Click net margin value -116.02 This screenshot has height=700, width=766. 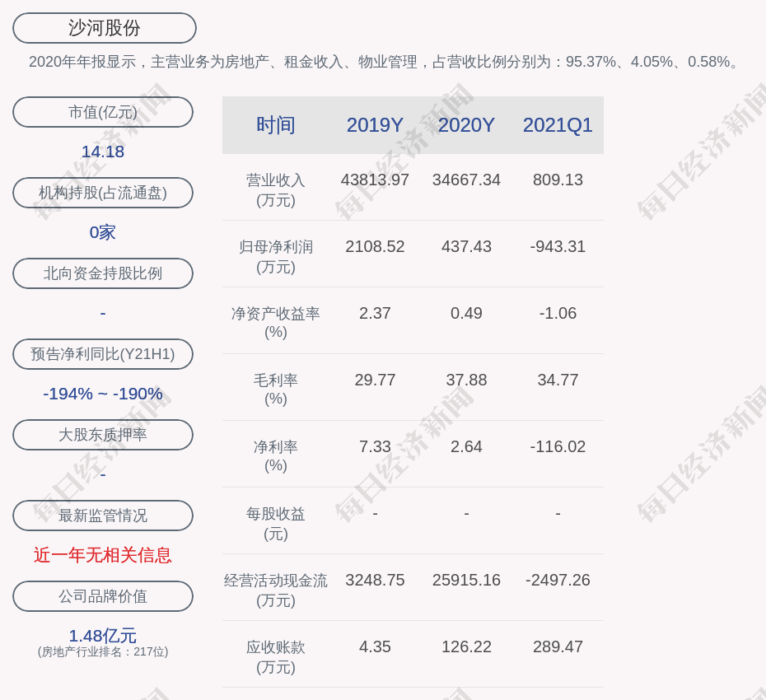coord(558,446)
